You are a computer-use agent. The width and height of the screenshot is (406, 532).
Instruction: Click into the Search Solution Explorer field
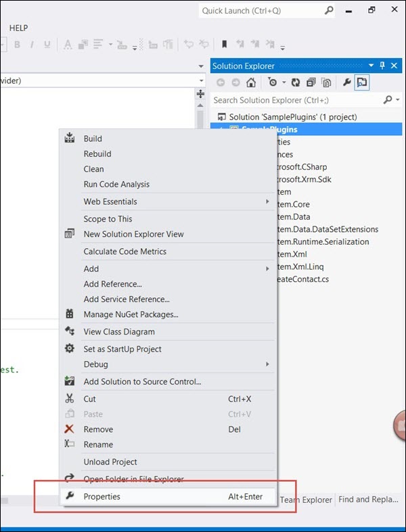[x=296, y=100]
